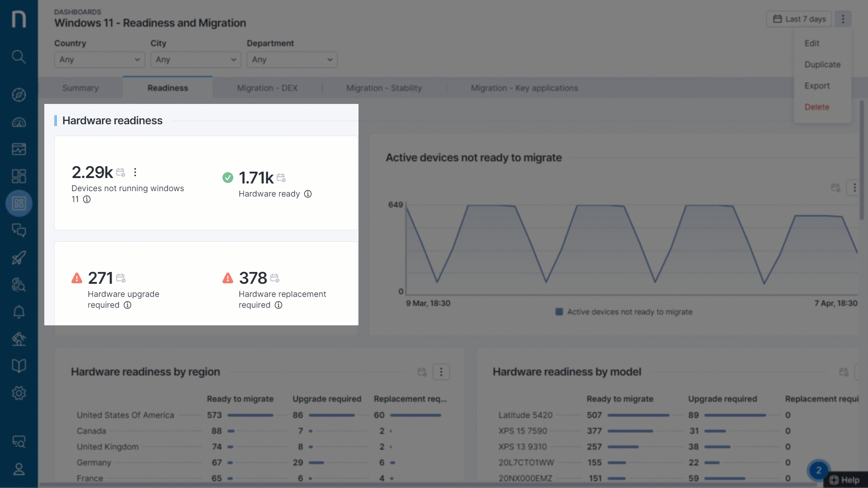Click the user profile icon

point(19,469)
